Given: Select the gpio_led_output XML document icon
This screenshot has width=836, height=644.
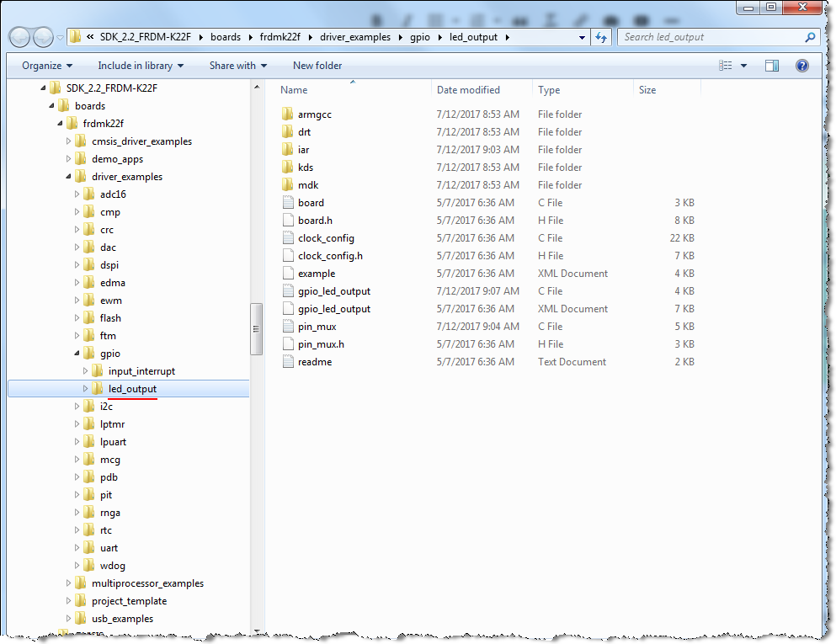Looking at the screenshot, I should point(288,309).
